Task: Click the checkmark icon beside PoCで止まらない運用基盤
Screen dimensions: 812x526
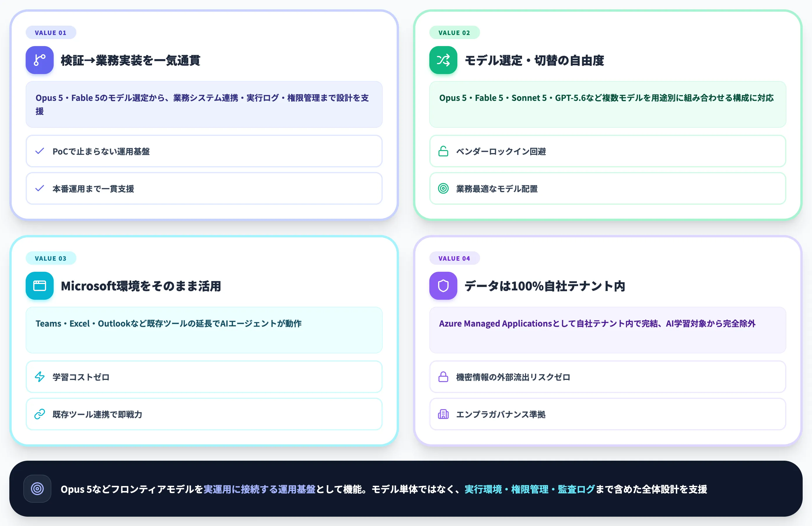Action: click(40, 151)
